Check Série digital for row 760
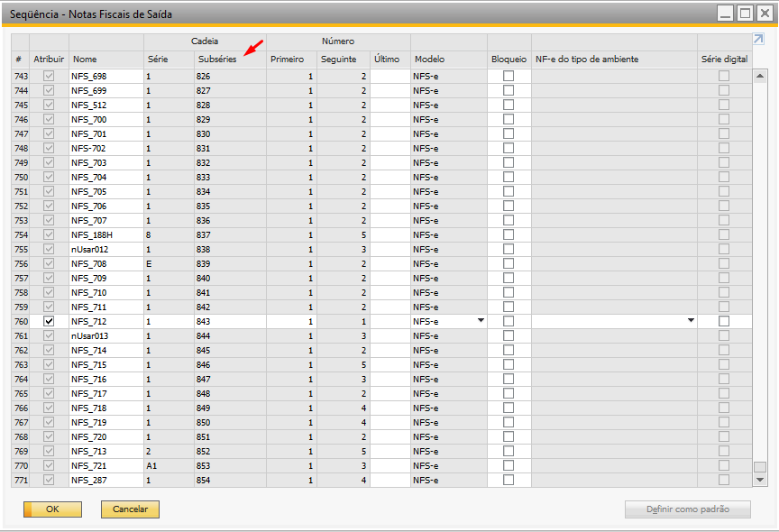The image size is (779, 532). [x=723, y=322]
